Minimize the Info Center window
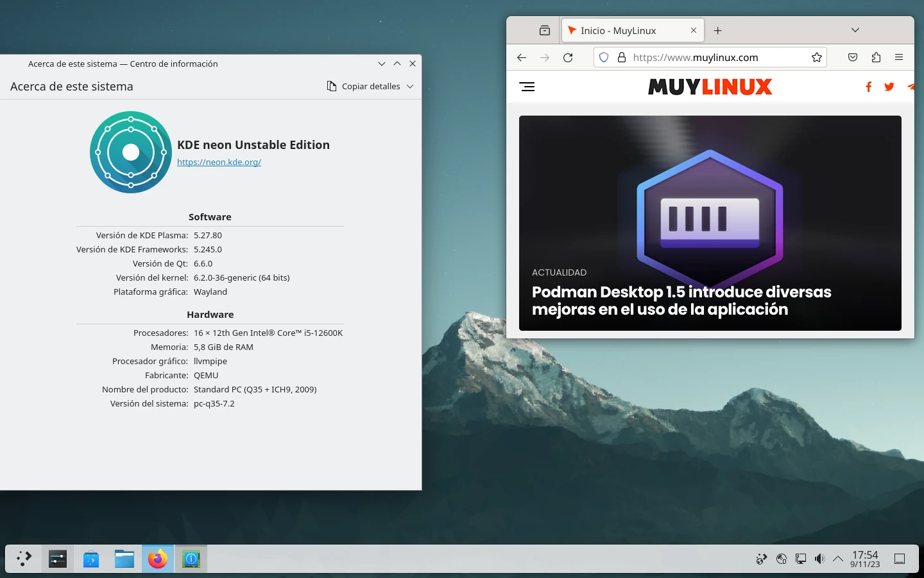This screenshot has height=578, width=924. (x=382, y=64)
